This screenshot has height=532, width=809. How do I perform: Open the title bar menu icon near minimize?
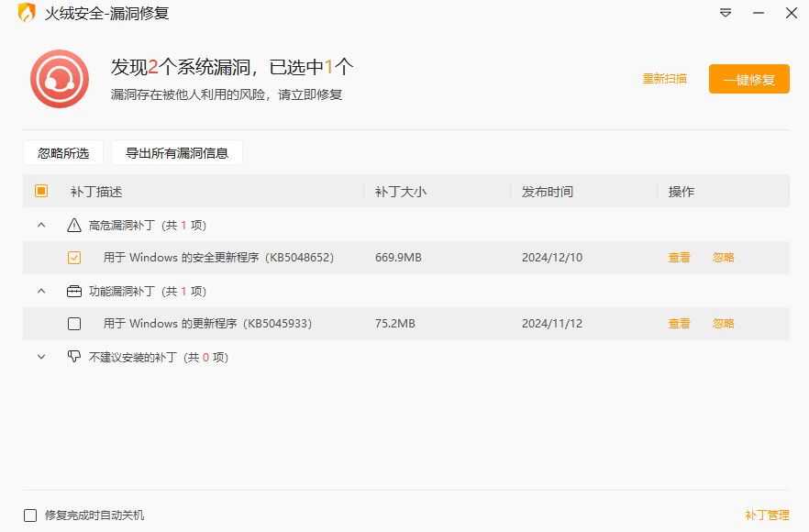coord(726,14)
